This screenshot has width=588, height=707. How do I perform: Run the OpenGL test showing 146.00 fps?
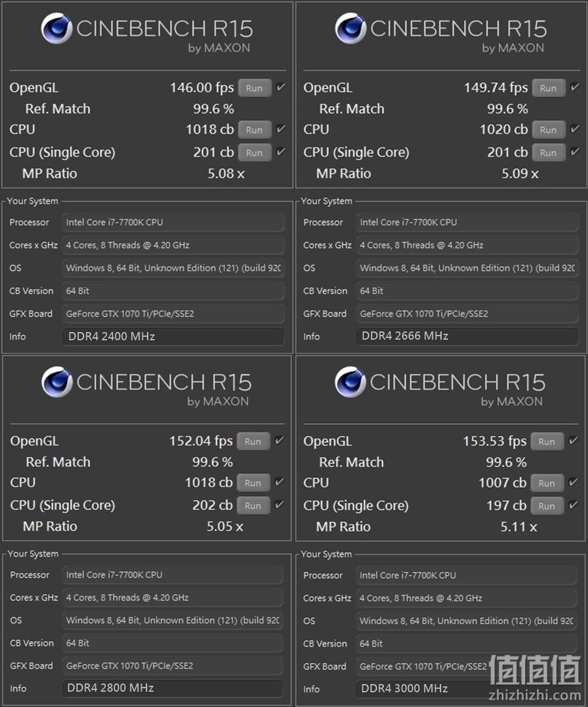pyautogui.click(x=255, y=88)
